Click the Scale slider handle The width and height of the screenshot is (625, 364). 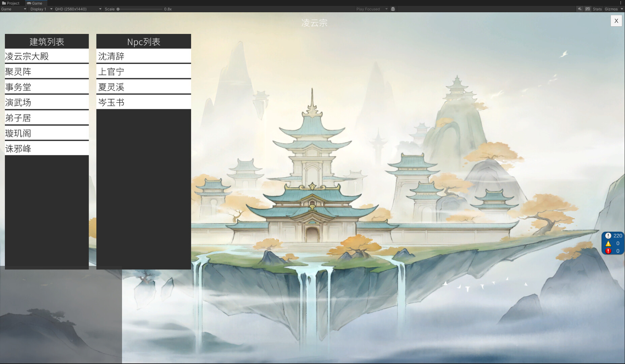coord(118,9)
